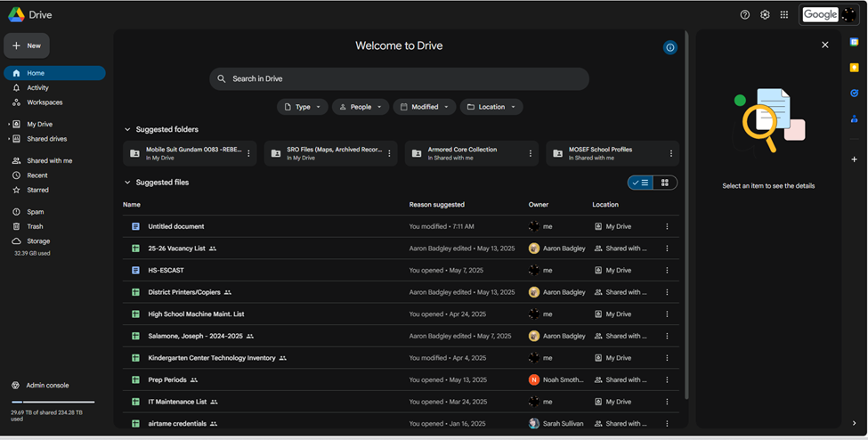Collapse the Suggested folders section
Image resolution: width=868 pixels, height=440 pixels.
pos(127,130)
